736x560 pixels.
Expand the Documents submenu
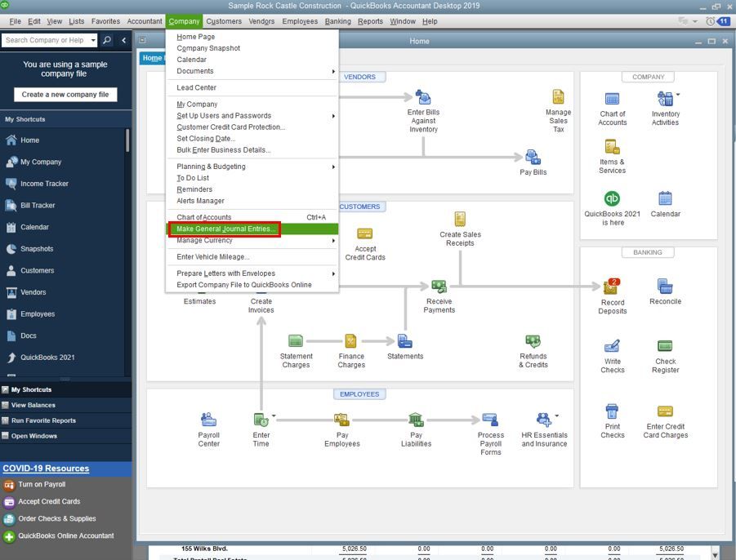pos(333,71)
